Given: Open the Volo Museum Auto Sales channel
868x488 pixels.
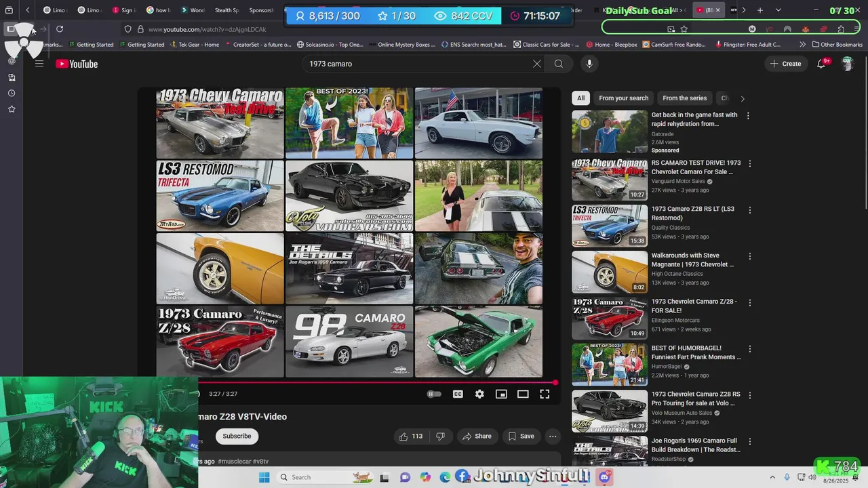Looking at the screenshot, I should coord(682,413).
